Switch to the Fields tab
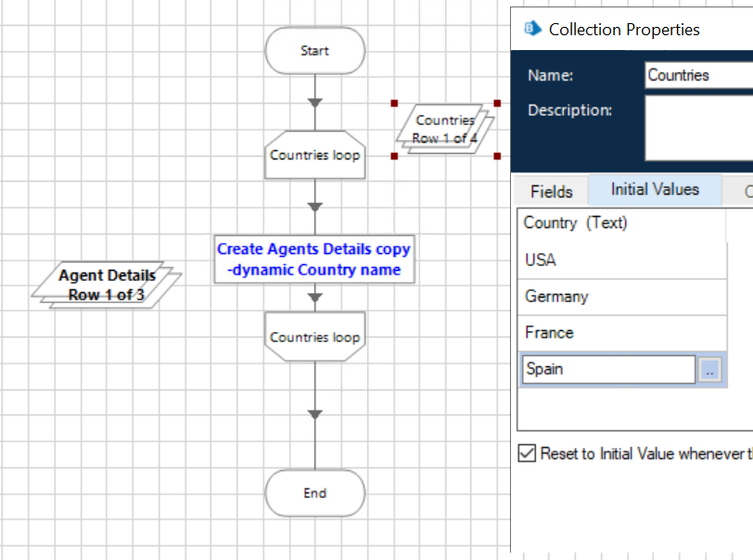This screenshot has width=753, height=560. [551, 192]
